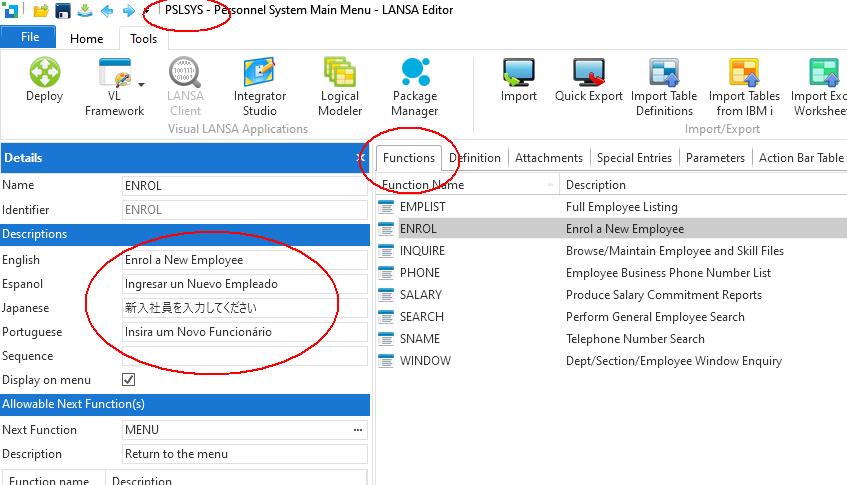Click the save floppy disk icon
The width and height of the screenshot is (847, 485).
(63, 11)
